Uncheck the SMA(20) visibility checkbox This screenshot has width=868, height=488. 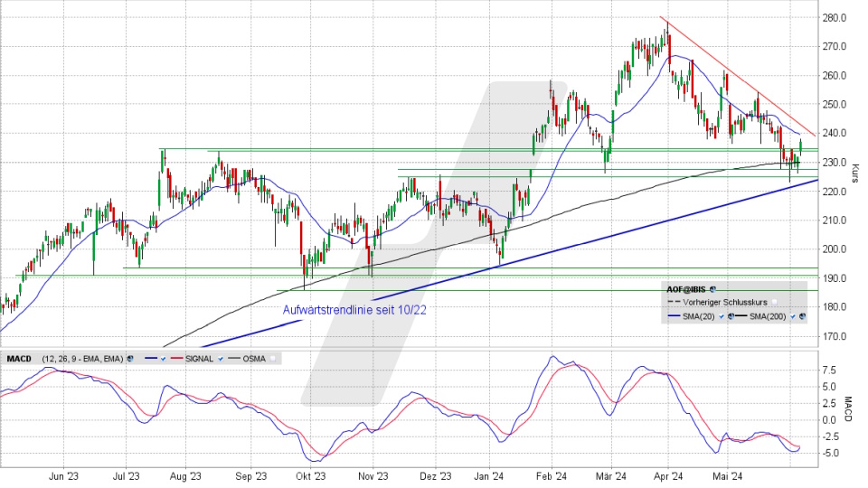point(722,316)
